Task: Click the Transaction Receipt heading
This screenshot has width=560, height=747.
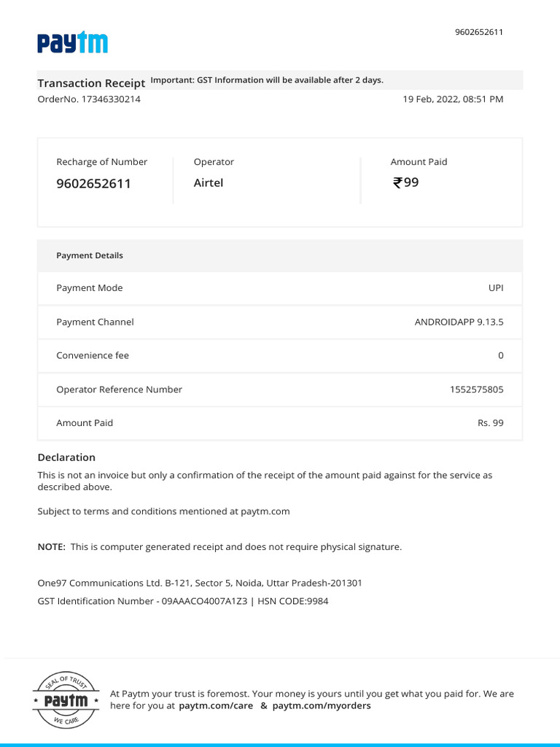Action: (91, 83)
